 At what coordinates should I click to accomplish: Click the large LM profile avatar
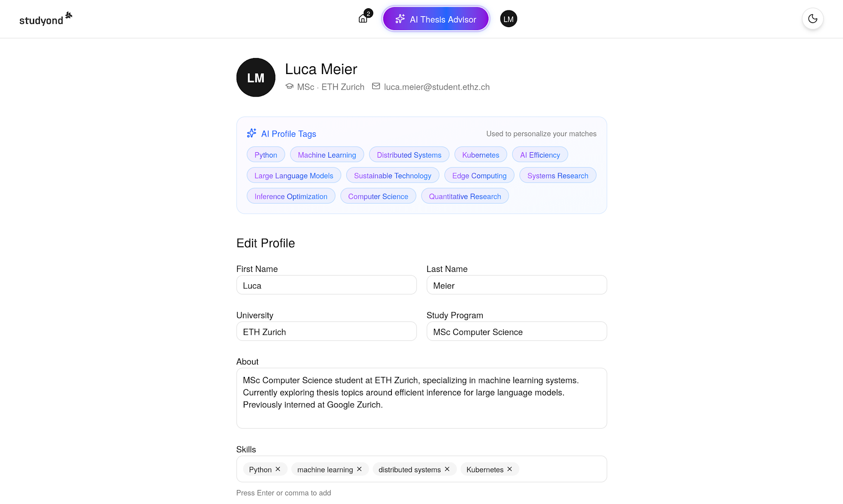coord(255,77)
